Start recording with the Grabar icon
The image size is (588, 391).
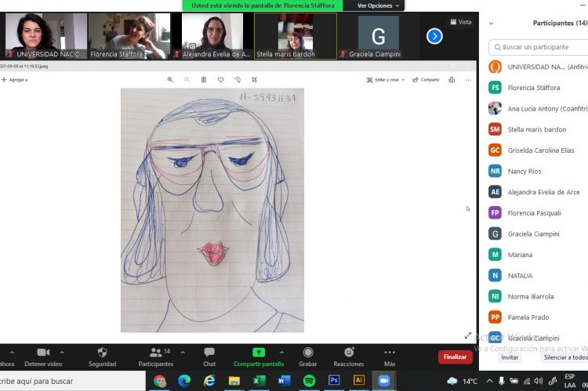307,353
